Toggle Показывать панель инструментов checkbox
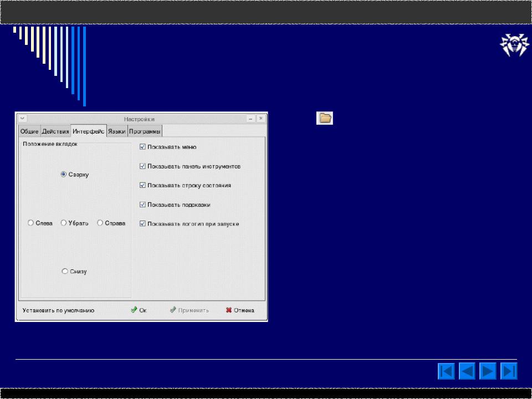The image size is (532, 399). click(x=142, y=166)
